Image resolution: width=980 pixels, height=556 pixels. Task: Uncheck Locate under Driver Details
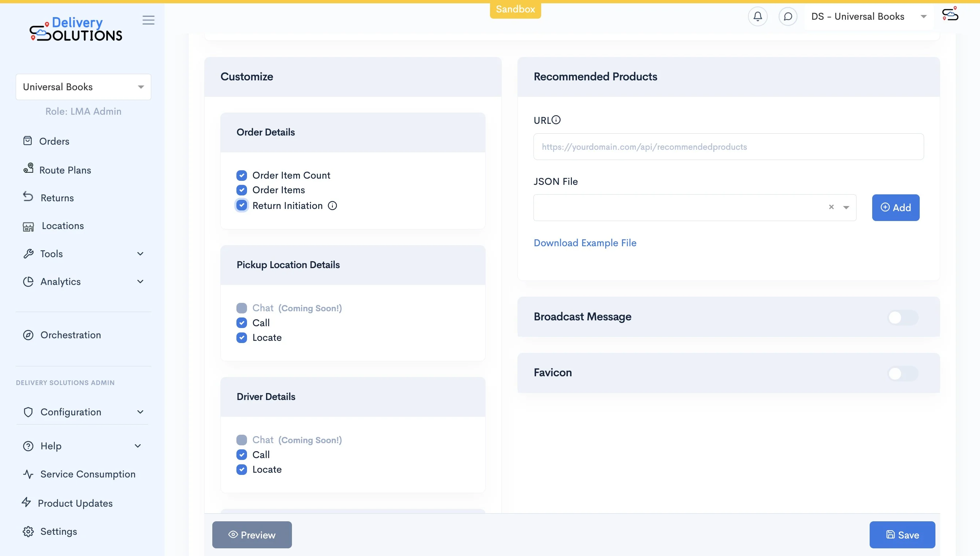242,470
